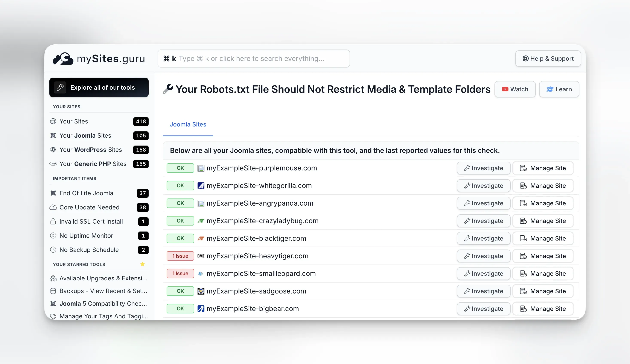Open Explore all of our tools
This screenshot has width=630, height=364.
pyautogui.click(x=99, y=87)
